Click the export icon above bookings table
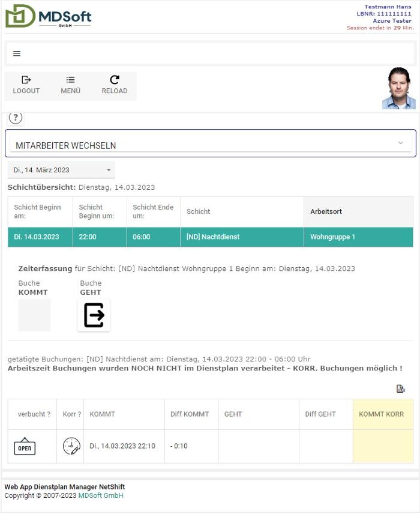This screenshot has height=514, width=420. (x=401, y=389)
